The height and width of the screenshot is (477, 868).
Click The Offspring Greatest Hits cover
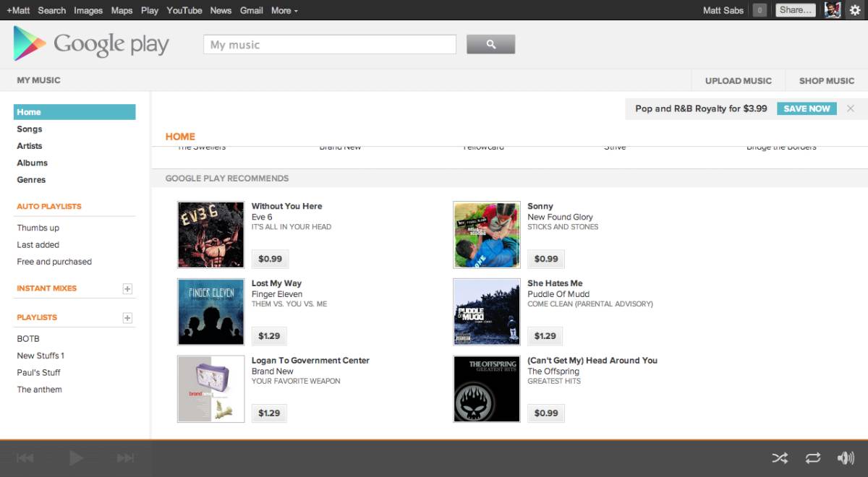coord(487,389)
